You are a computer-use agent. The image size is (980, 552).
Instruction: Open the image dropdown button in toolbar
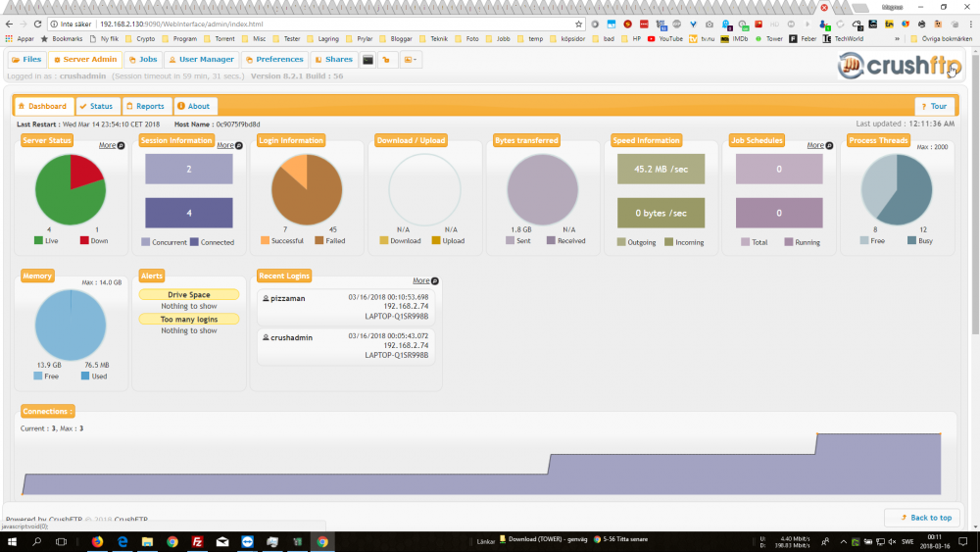tap(410, 60)
